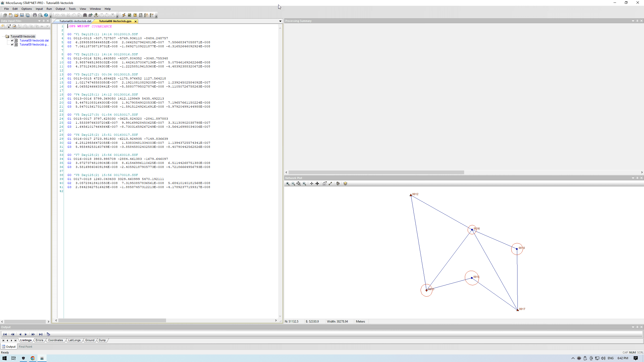Viewport: 644px width, 362px height.
Task: Select the Coordinates output tab
Action: pos(55,340)
